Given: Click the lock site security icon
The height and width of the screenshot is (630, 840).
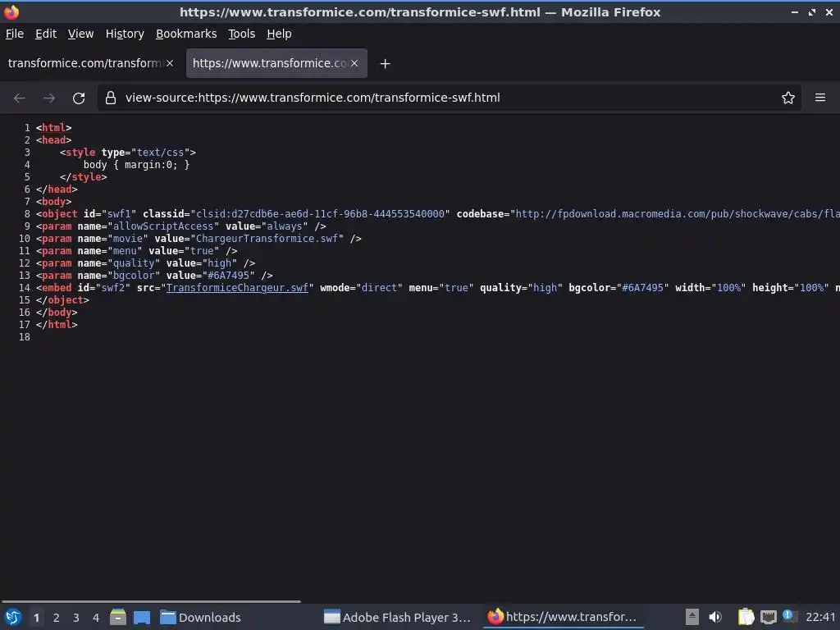Looking at the screenshot, I should pyautogui.click(x=111, y=98).
